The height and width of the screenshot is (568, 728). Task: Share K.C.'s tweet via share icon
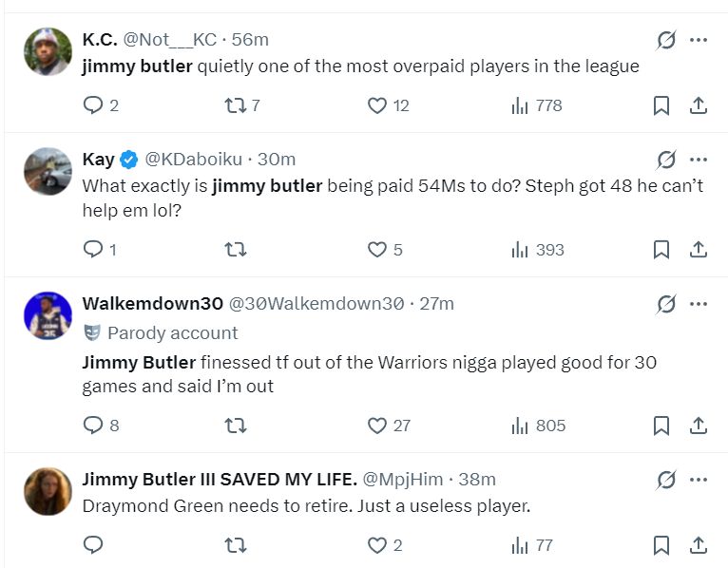tap(699, 106)
